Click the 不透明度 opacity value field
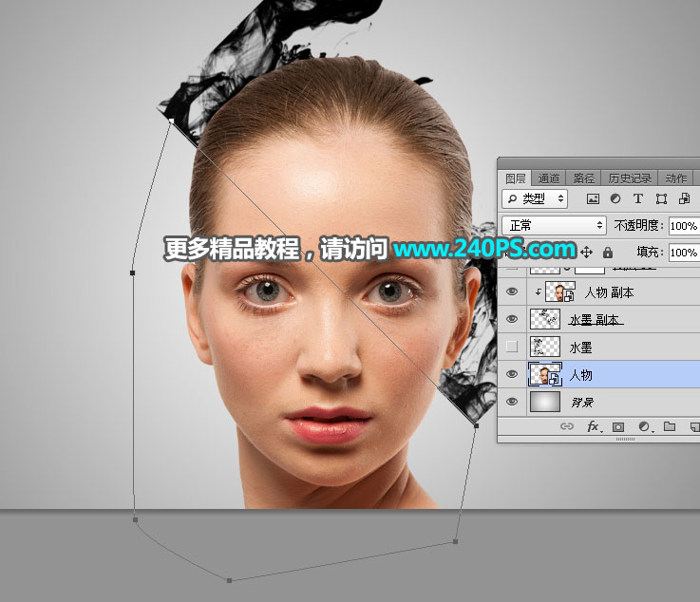This screenshot has height=602, width=700. pos(684,226)
